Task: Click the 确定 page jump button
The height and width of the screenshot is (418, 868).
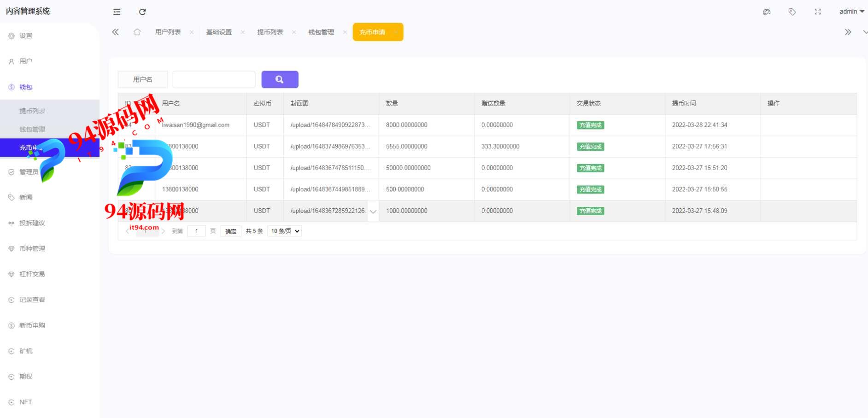Action: 231,231
